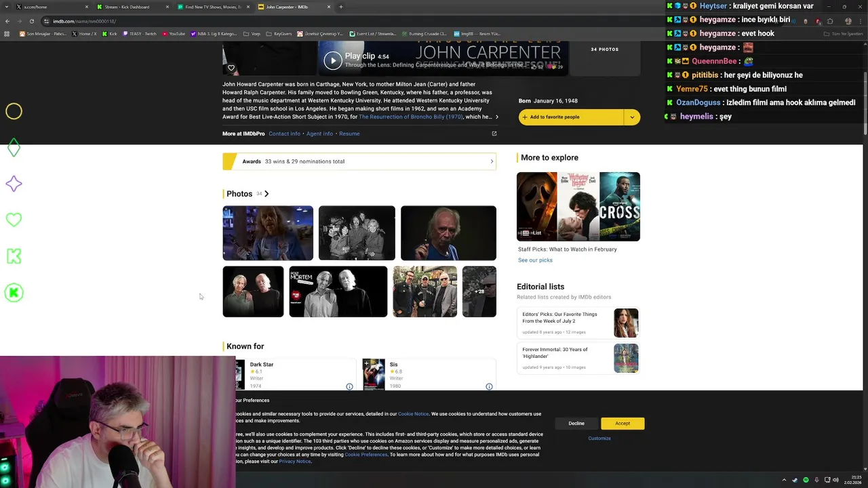
Task: Click the IMDbPro external link icon
Action: click(494, 134)
